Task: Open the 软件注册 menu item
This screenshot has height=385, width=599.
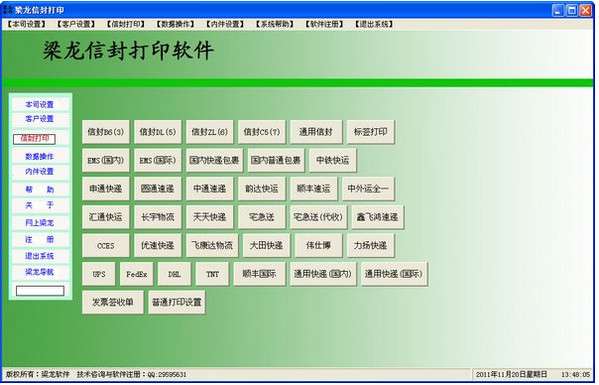Action: click(324, 24)
